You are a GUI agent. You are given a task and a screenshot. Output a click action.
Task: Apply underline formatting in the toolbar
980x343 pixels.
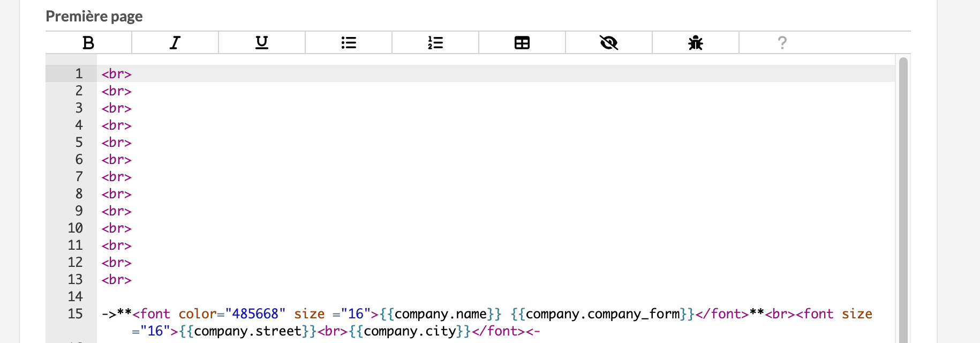tap(262, 42)
